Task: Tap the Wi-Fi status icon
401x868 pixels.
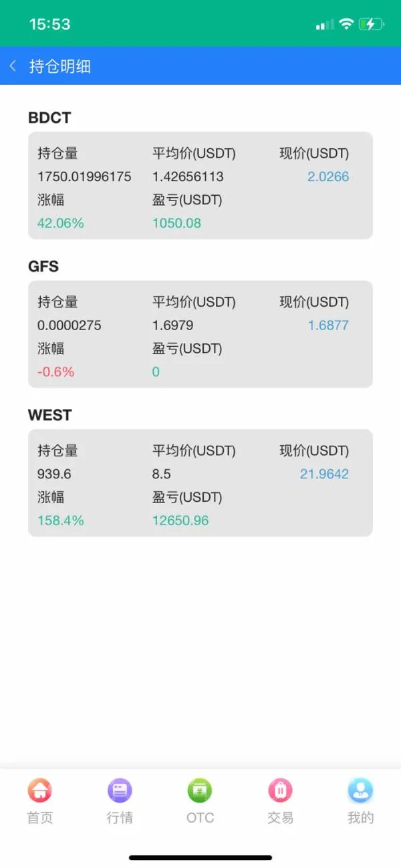Action: [346, 25]
